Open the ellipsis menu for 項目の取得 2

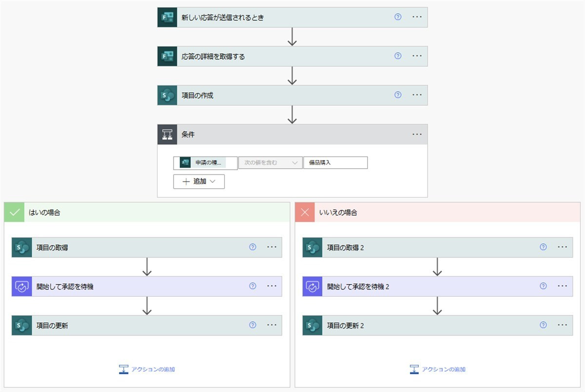point(562,247)
